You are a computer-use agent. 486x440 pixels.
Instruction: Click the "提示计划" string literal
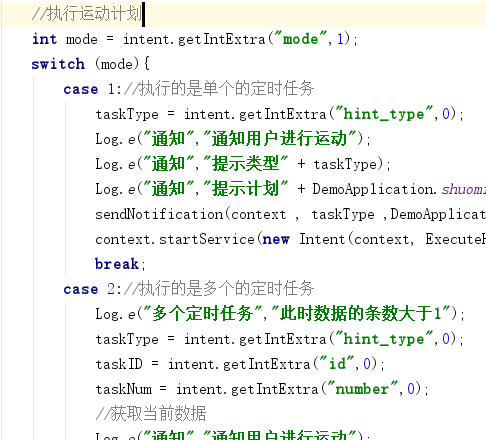[x=245, y=189]
